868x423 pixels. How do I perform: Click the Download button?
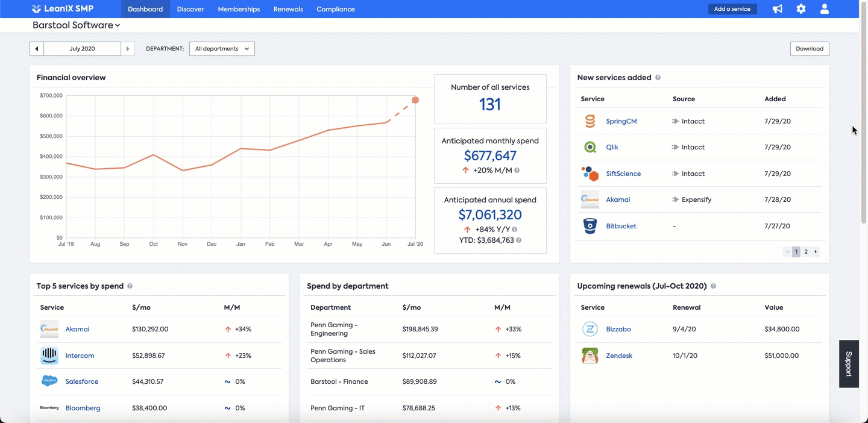[x=810, y=49]
